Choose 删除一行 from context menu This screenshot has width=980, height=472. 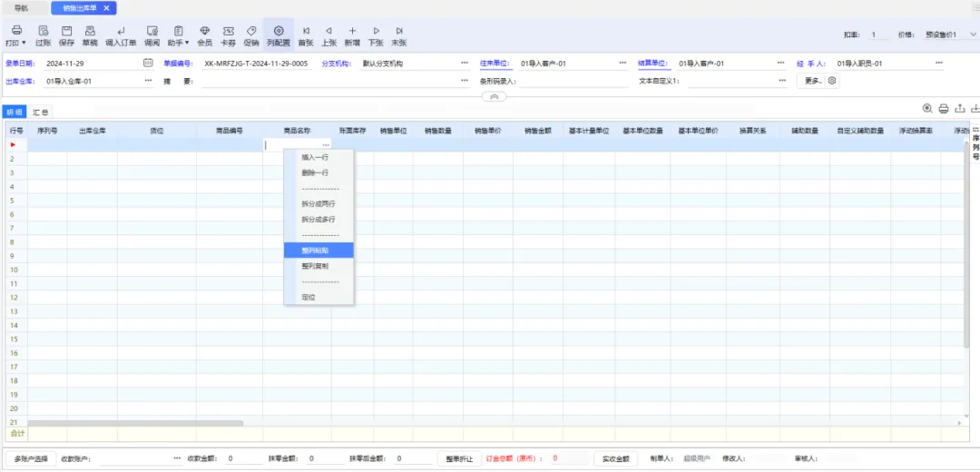click(318, 172)
